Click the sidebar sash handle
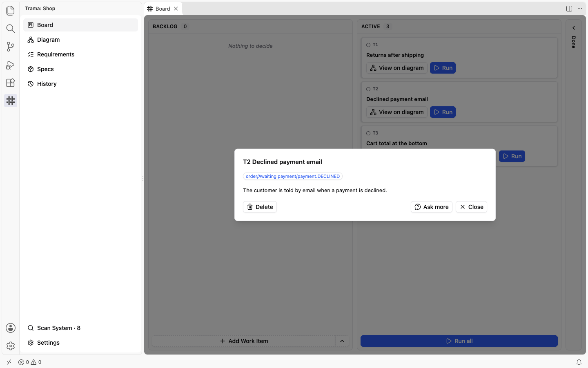The height and width of the screenshot is (368, 588). (143, 178)
